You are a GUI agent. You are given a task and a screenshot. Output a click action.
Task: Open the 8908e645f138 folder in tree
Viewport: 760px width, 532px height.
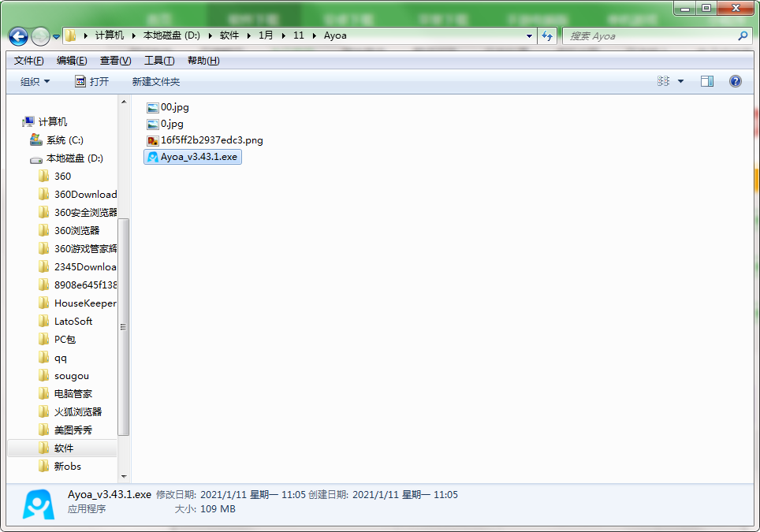coord(77,285)
